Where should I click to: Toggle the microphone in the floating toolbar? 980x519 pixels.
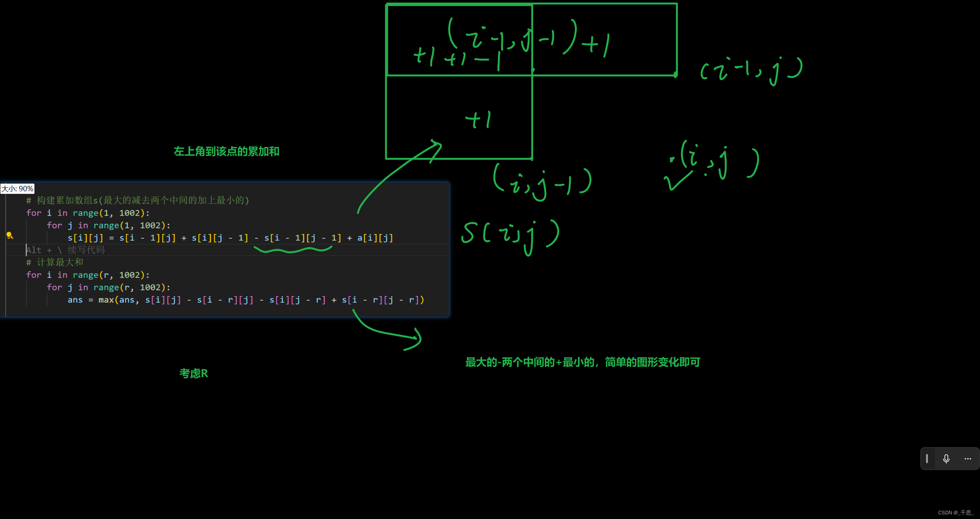click(x=946, y=459)
